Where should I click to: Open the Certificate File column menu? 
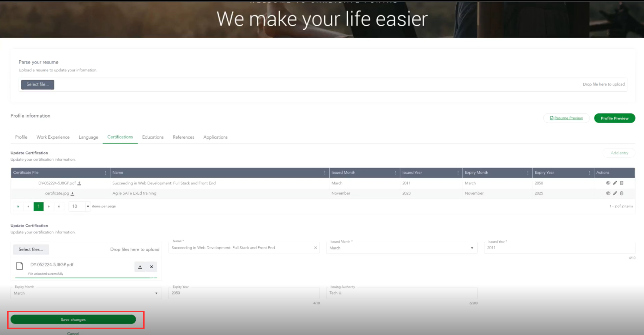click(x=106, y=173)
